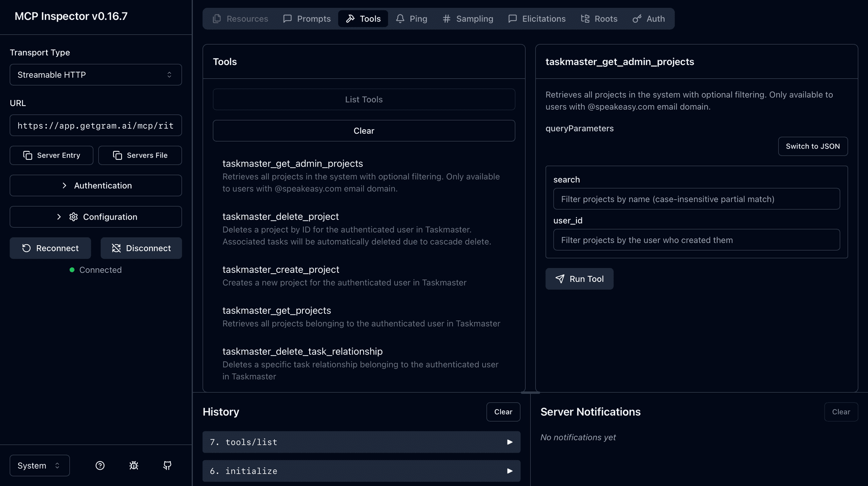Viewport: 868px width, 486px height.
Task: Open the Transport Type dropdown
Action: [95, 75]
